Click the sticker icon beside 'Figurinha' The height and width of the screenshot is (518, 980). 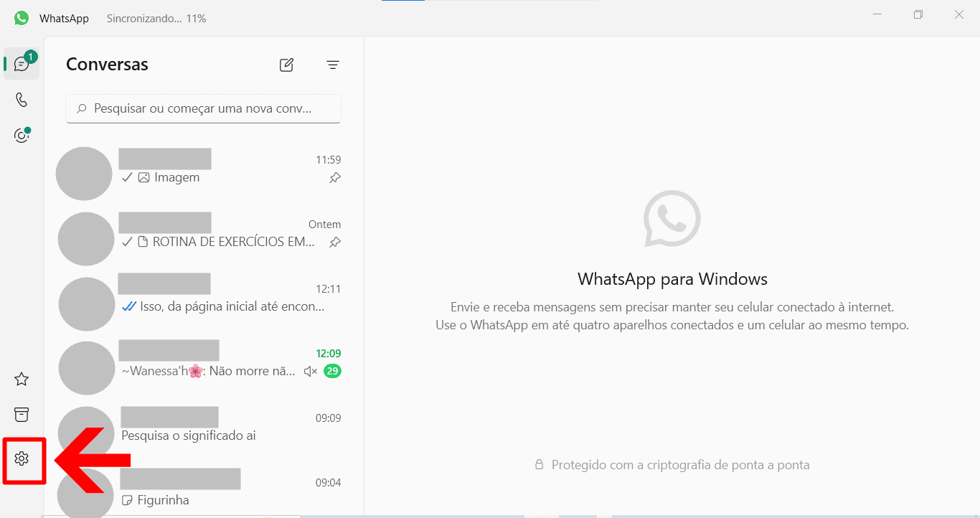coord(128,500)
